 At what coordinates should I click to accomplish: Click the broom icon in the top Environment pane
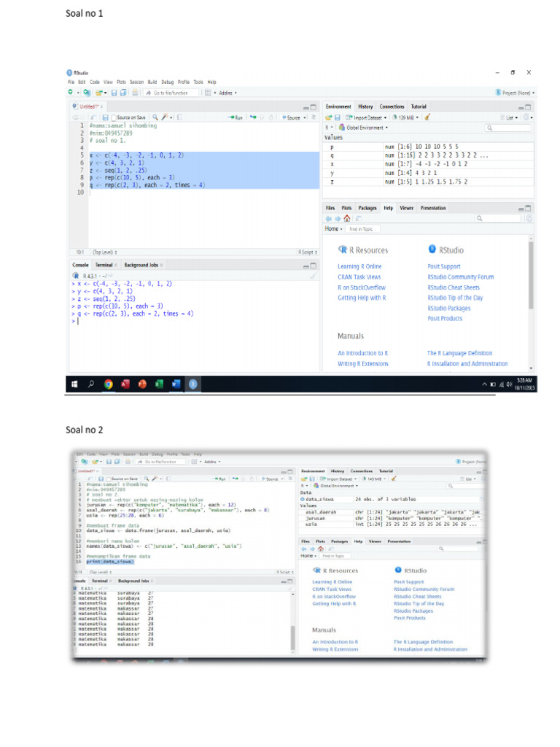tap(427, 117)
